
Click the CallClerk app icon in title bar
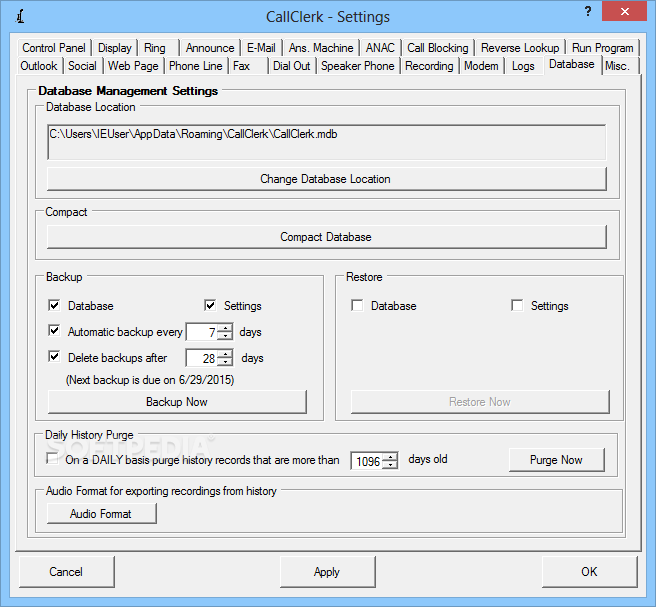point(20,17)
